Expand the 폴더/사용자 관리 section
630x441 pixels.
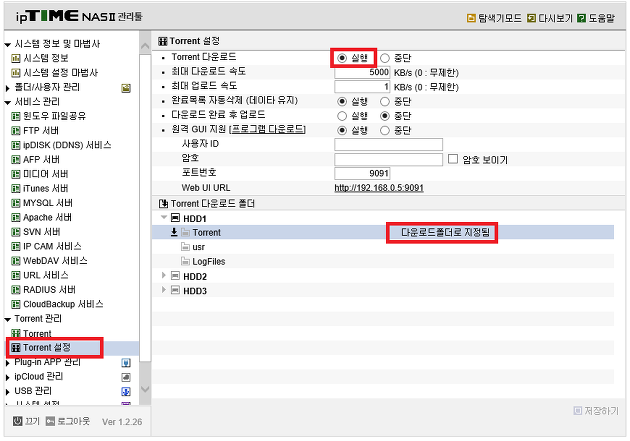click(8, 88)
